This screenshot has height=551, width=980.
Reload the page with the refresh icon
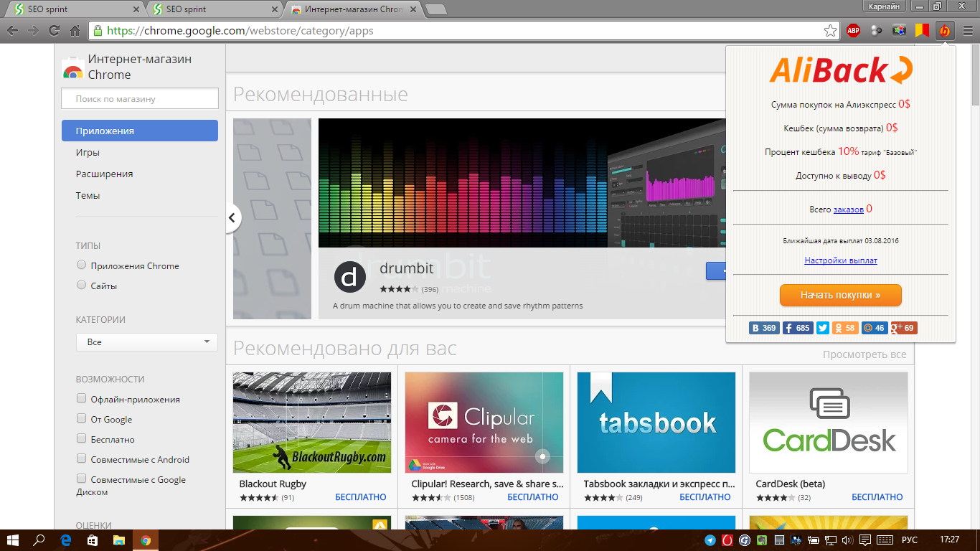[54, 31]
